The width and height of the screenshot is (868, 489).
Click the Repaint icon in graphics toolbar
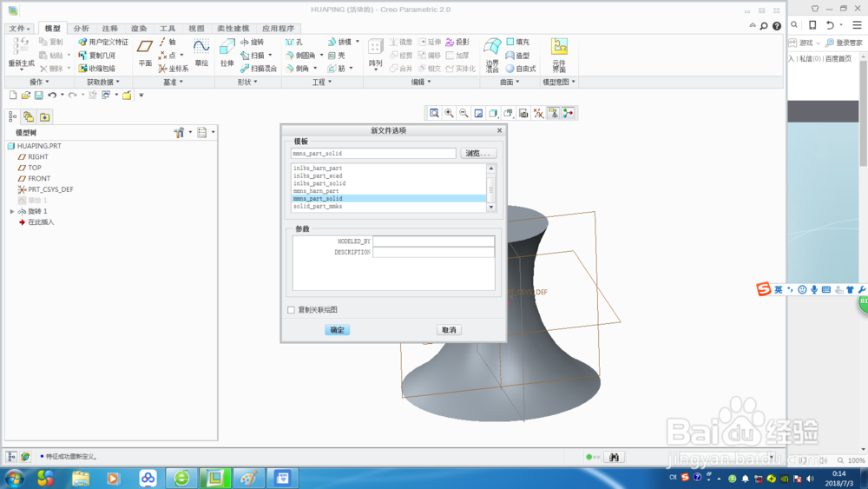tap(478, 113)
